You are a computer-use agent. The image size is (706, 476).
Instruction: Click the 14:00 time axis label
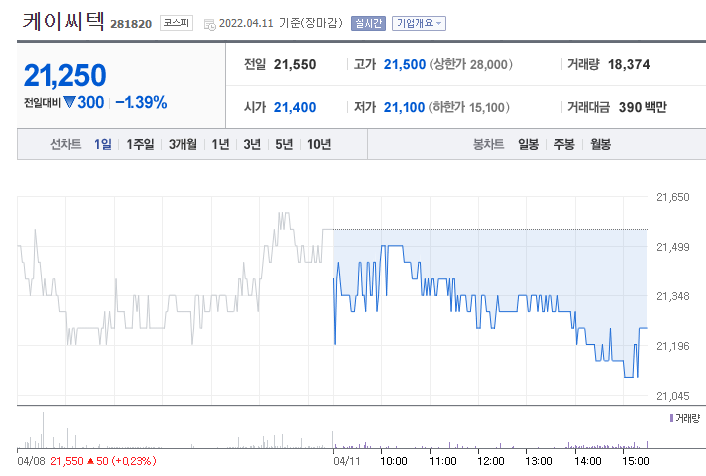588,461
